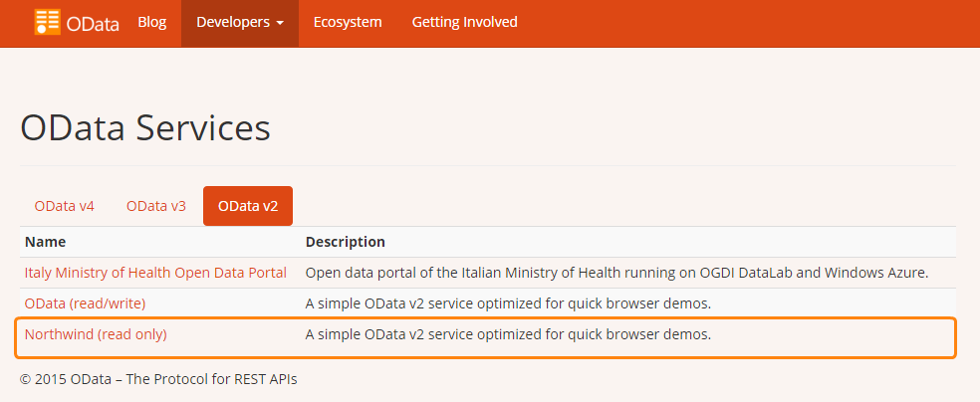Open the Northwind (read only) service link
Image resolution: width=980 pixels, height=402 pixels.
[96, 334]
